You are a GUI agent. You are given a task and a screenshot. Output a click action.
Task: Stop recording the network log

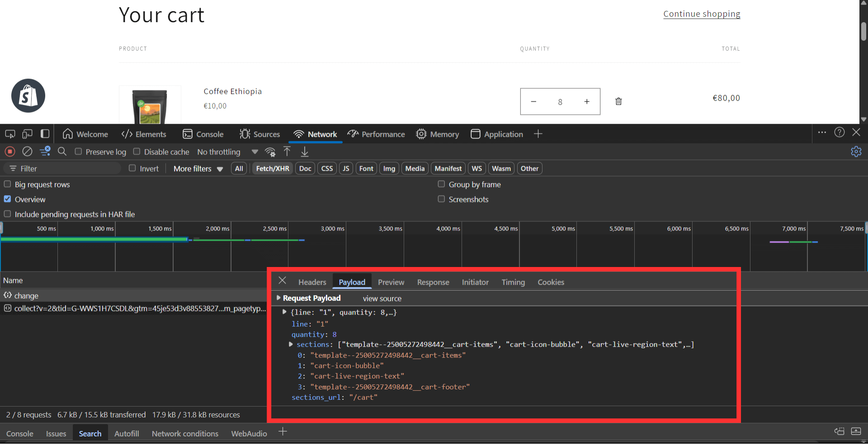[9, 152]
